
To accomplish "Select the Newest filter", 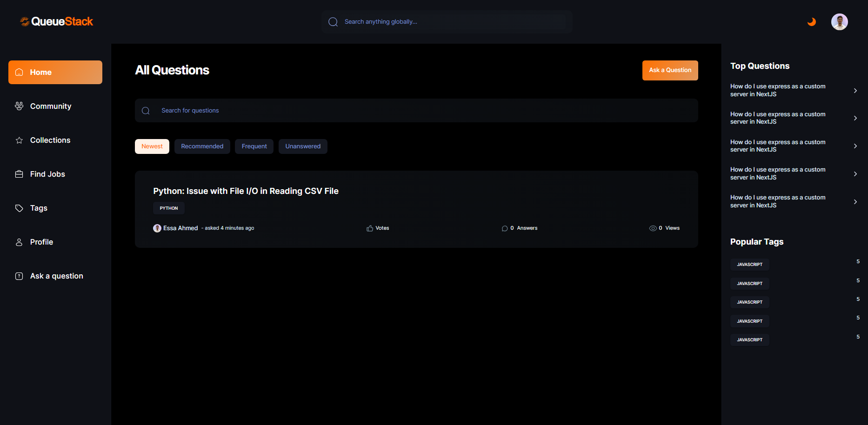I will 152,146.
